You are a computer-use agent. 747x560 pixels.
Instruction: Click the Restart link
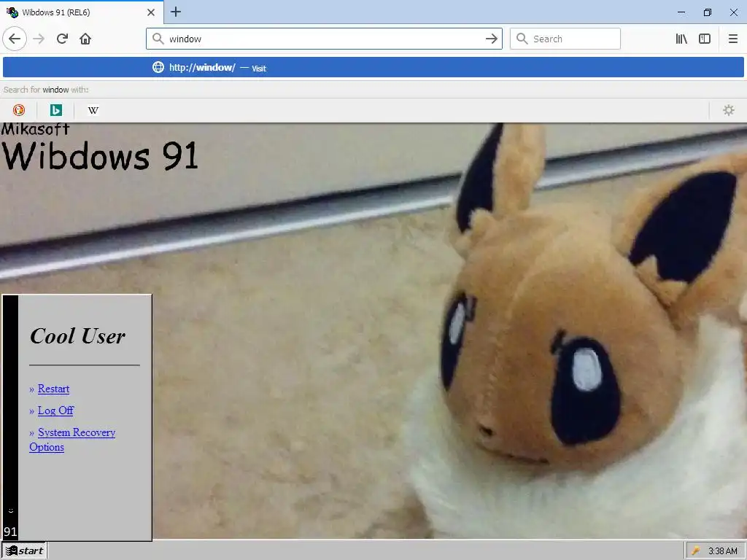(x=53, y=389)
